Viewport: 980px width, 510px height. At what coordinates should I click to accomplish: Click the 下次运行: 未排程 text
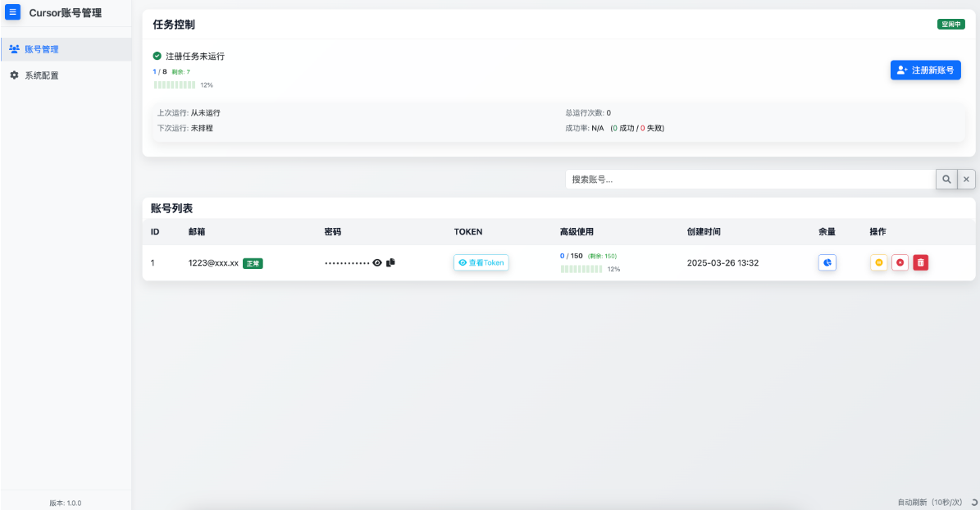[x=185, y=128]
